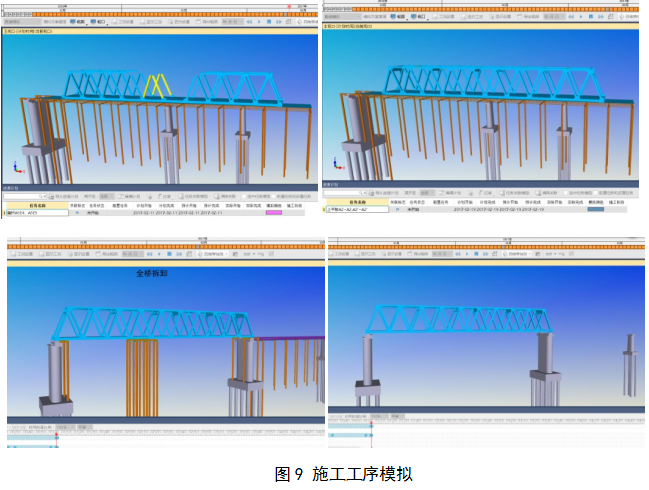Screen dimensions: 649x490
Task: Tick the row checkbox beside top-right task name
Action: pyautogui.click(x=327, y=210)
